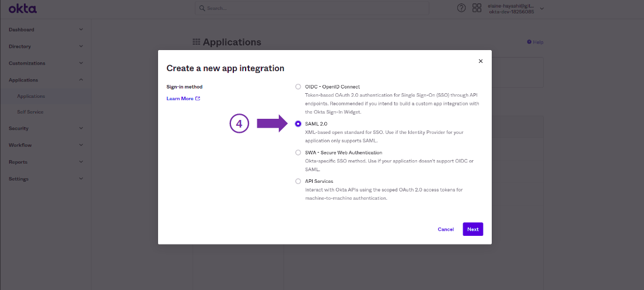Click the Next button
The height and width of the screenshot is (290, 644).
473,229
